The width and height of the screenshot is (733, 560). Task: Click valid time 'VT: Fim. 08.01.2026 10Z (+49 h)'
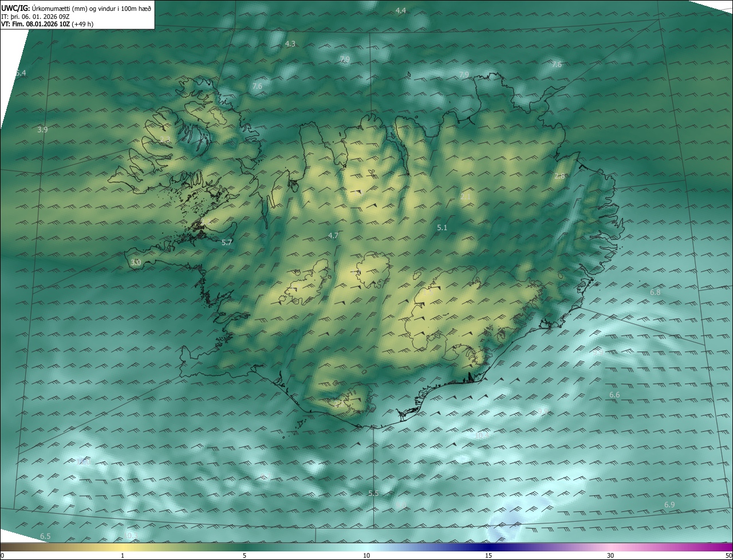click(x=48, y=24)
